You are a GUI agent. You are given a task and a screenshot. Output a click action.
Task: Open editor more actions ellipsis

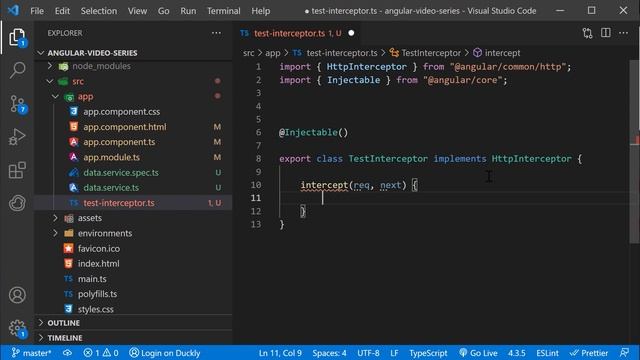point(623,33)
